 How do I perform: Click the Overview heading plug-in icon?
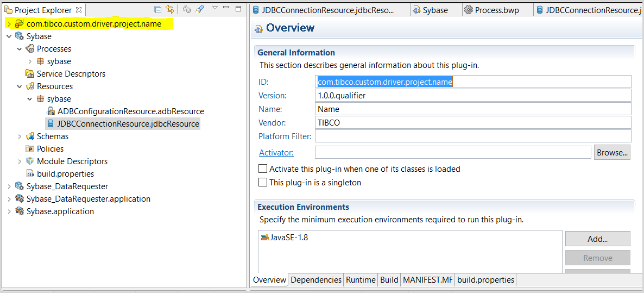tap(259, 29)
